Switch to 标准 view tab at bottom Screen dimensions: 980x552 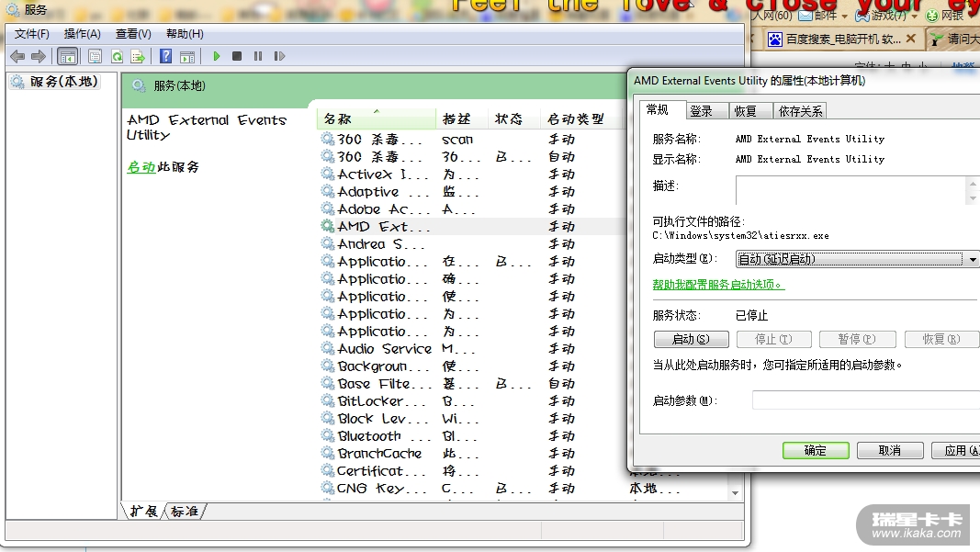[185, 512]
